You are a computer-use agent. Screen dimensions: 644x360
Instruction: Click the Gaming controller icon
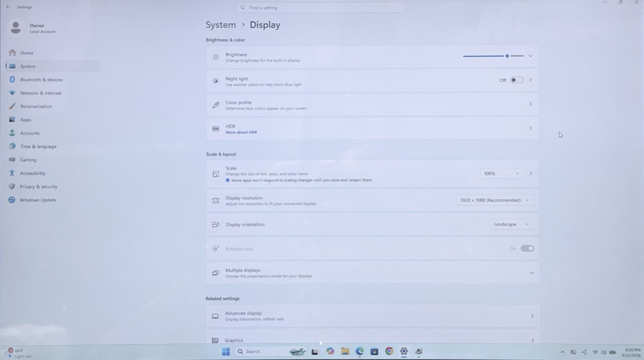coord(12,160)
